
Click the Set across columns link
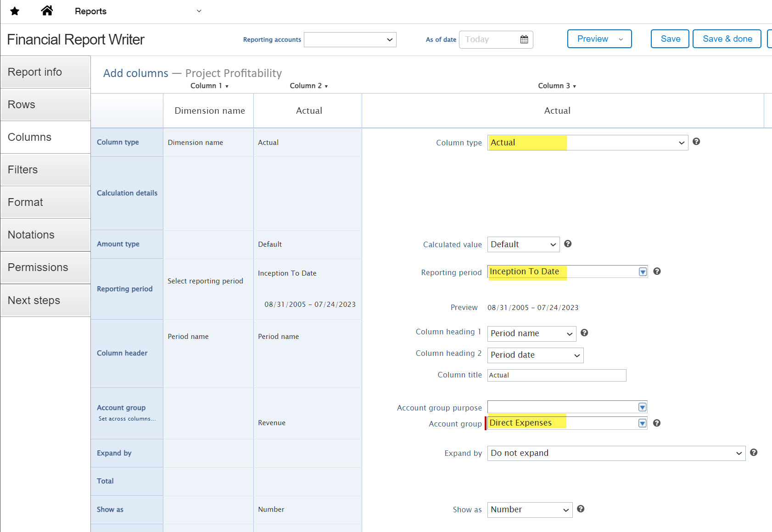click(127, 419)
